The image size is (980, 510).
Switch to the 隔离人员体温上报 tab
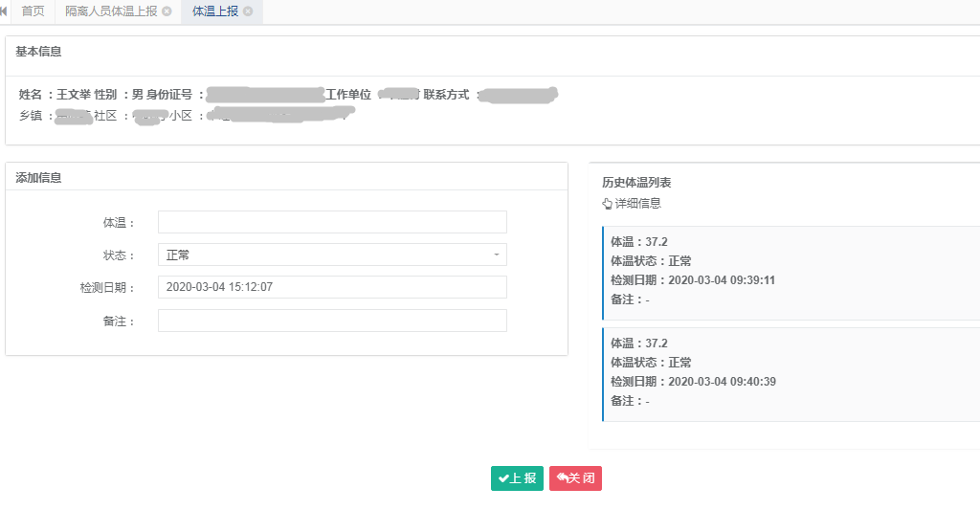111,11
